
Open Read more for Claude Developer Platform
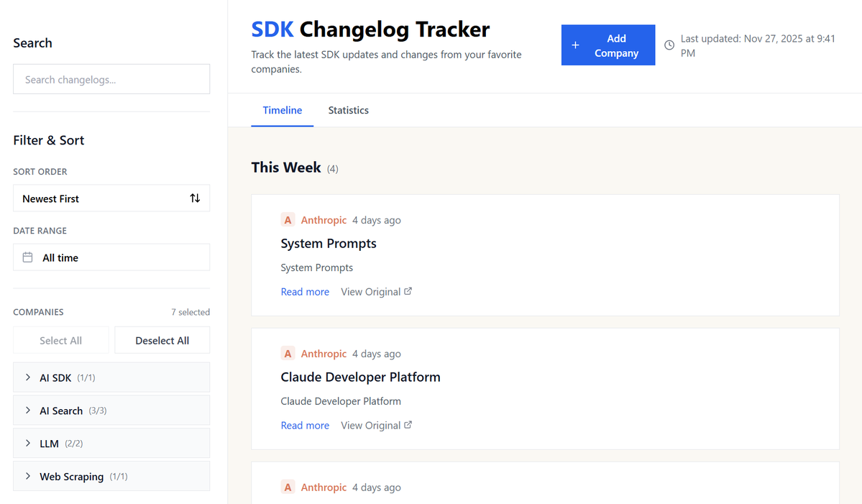click(x=305, y=426)
